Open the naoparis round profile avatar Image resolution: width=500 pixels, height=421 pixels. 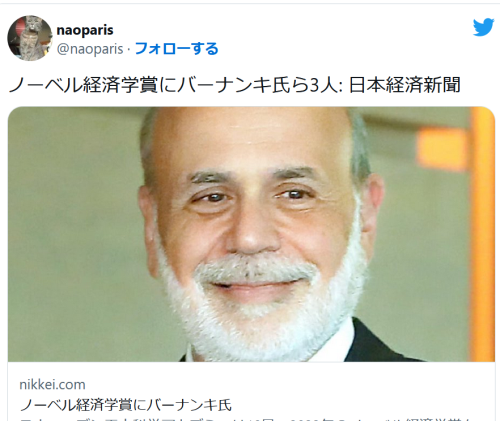30,38
